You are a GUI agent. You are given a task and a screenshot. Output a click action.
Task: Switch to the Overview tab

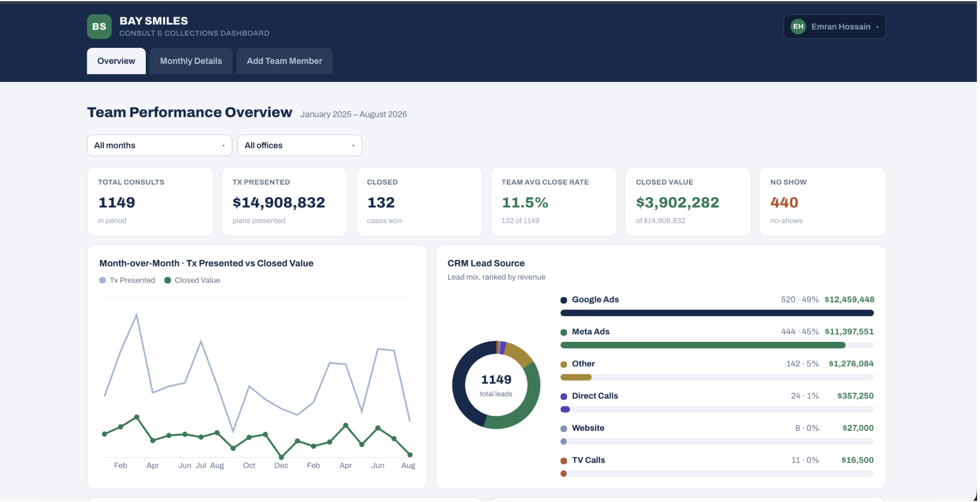[x=117, y=61]
